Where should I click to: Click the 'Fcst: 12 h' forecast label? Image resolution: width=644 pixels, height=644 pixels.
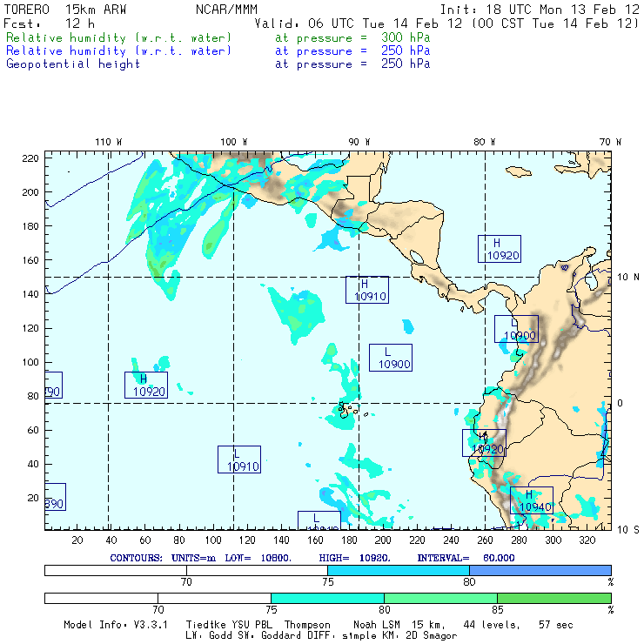(x=49, y=23)
